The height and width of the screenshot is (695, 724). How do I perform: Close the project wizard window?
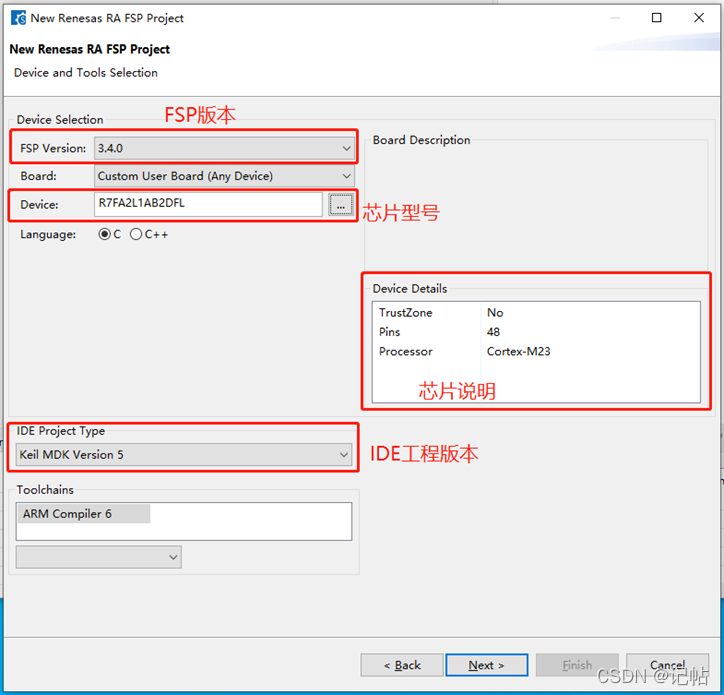[x=699, y=18]
